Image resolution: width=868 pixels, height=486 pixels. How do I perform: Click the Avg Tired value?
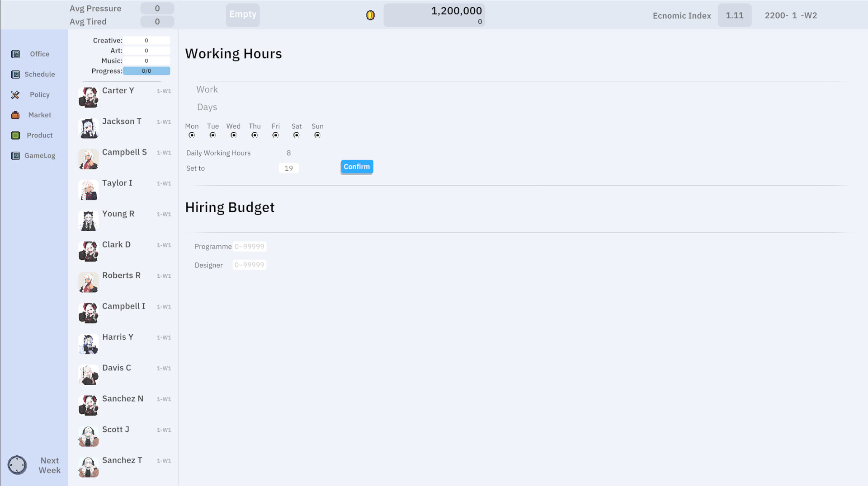pos(157,22)
